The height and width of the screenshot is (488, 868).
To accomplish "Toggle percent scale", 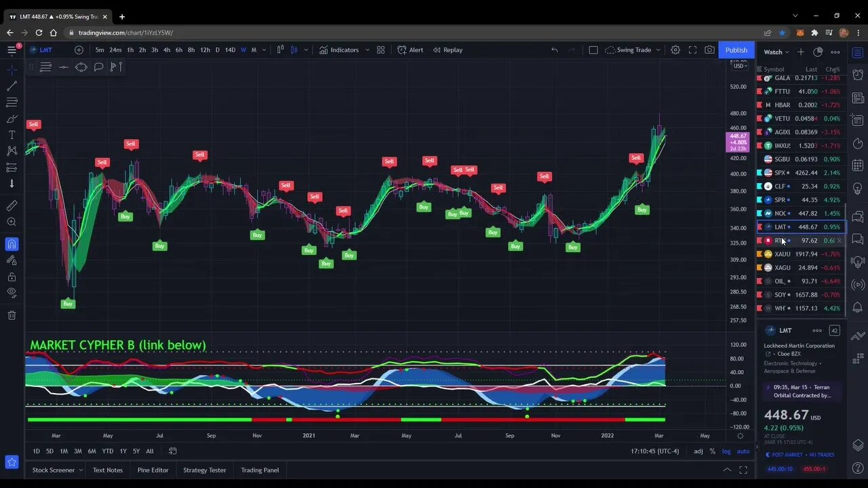I will click(712, 451).
